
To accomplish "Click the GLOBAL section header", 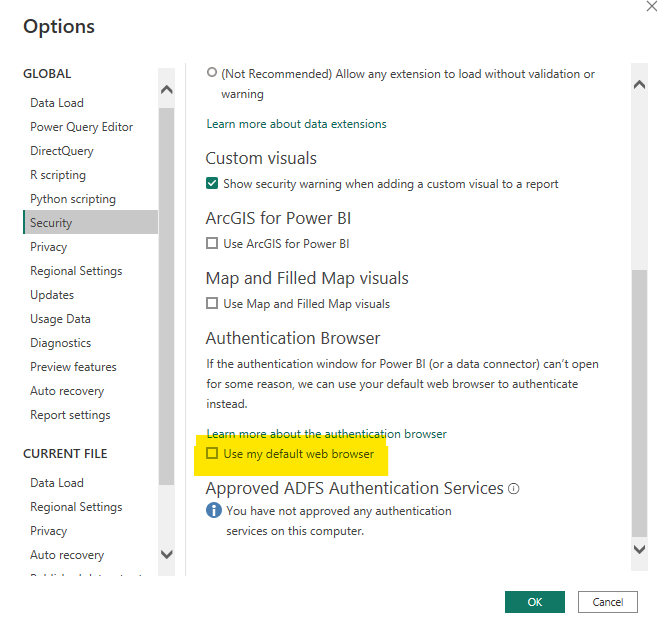I will pos(47,74).
